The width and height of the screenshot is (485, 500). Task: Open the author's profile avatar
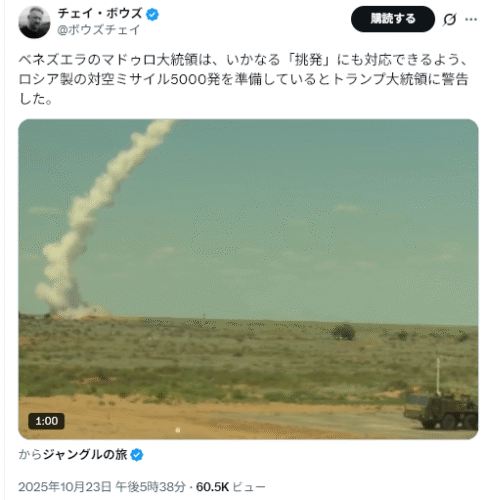[34, 22]
